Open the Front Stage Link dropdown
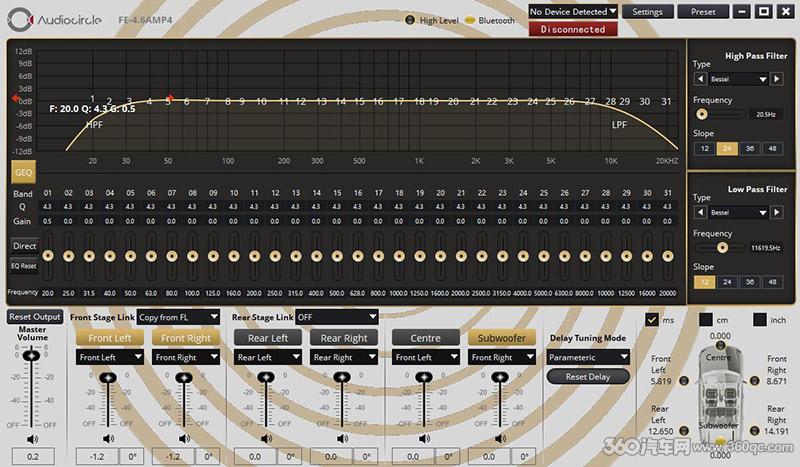The image size is (800, 467). coord(178,317)
